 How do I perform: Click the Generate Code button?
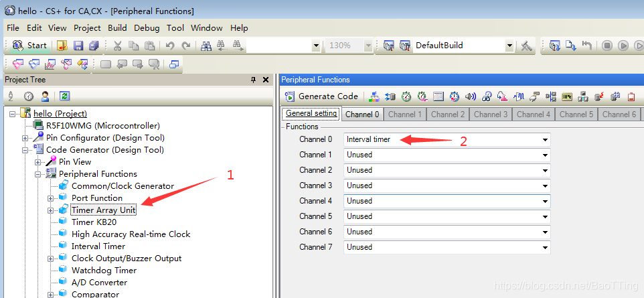click(x=321, y=96)
